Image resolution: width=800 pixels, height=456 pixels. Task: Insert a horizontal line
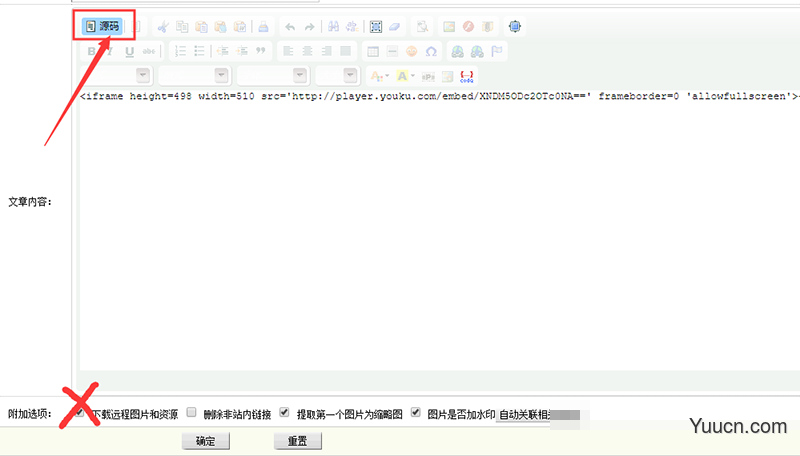tap(392, 51)
